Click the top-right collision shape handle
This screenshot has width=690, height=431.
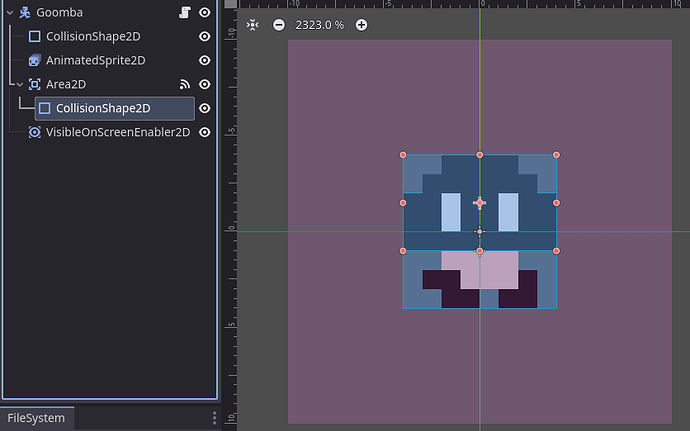[556, 155]
